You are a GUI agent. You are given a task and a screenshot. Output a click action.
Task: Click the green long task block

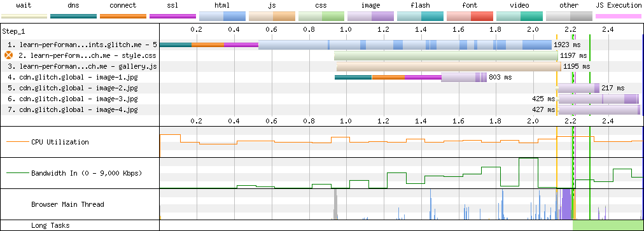tap(608, 225)
